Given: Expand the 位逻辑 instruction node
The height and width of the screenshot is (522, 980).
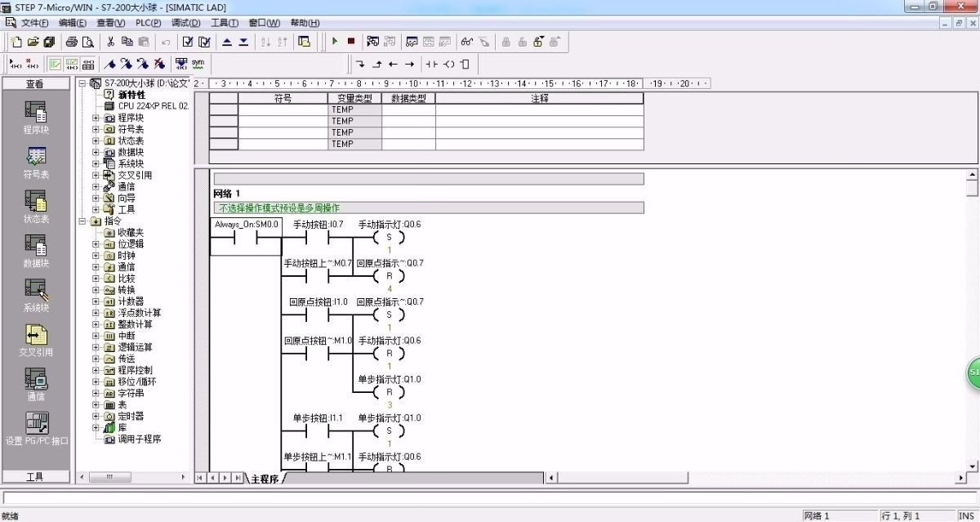Looking at the screenshot, I should [x=95, y=243].
